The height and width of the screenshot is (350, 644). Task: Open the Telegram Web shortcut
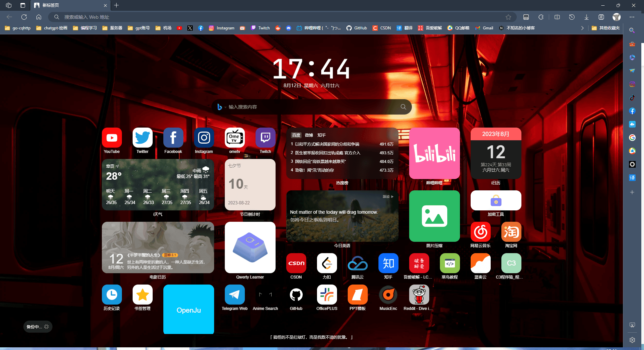(x=234, y=295)
